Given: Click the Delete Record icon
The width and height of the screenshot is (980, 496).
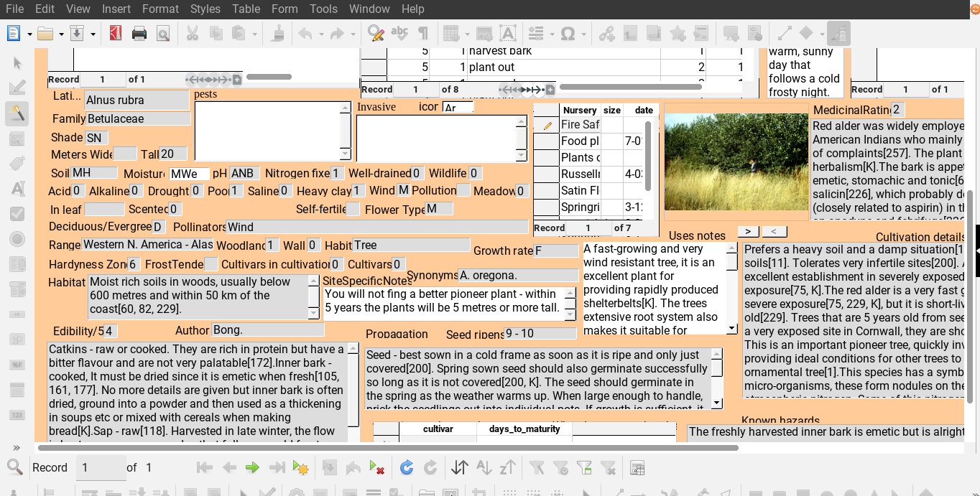Looking at the screenshot, I should (376, 468).
